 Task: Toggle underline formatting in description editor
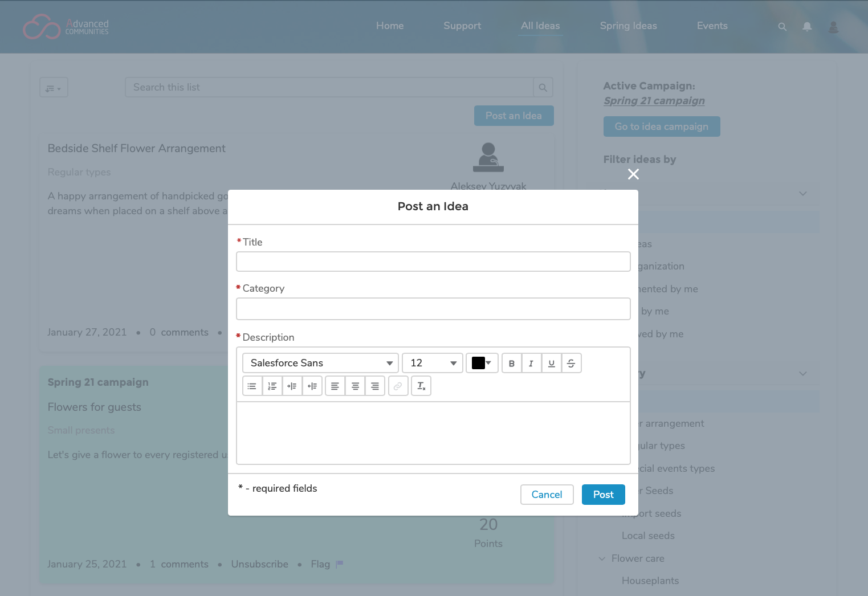coord(551,363)
